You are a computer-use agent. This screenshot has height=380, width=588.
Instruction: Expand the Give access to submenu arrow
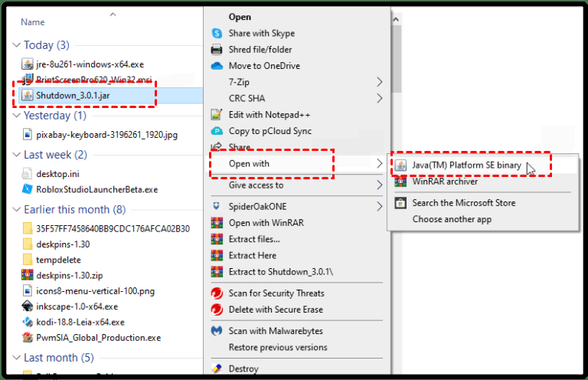coord(379,185)
